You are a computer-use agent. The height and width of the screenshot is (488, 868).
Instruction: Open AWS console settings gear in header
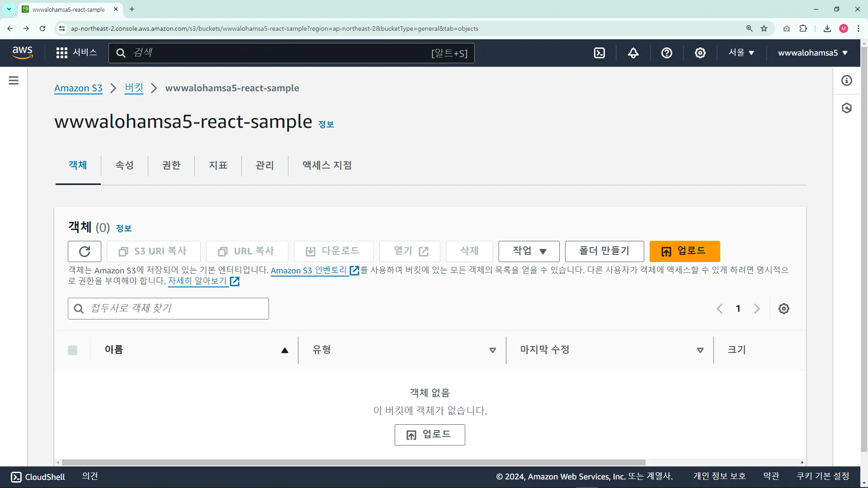click(700, 53)
